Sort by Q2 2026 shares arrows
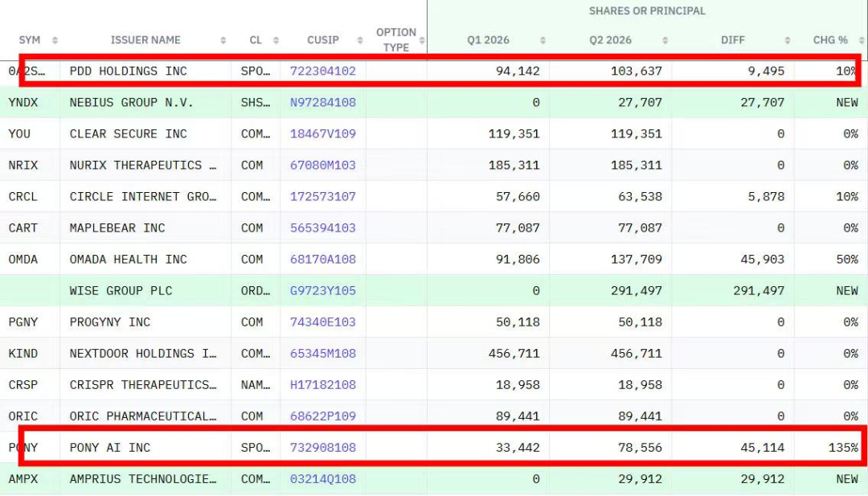Viewport: 868px width, 496px height. tap(665, 40)
